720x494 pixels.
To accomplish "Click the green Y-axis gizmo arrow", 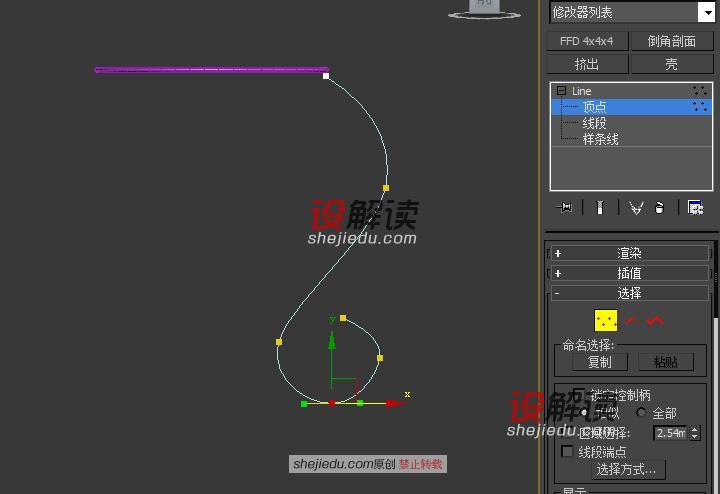I will pyautogui.click(x=332, y=340).
